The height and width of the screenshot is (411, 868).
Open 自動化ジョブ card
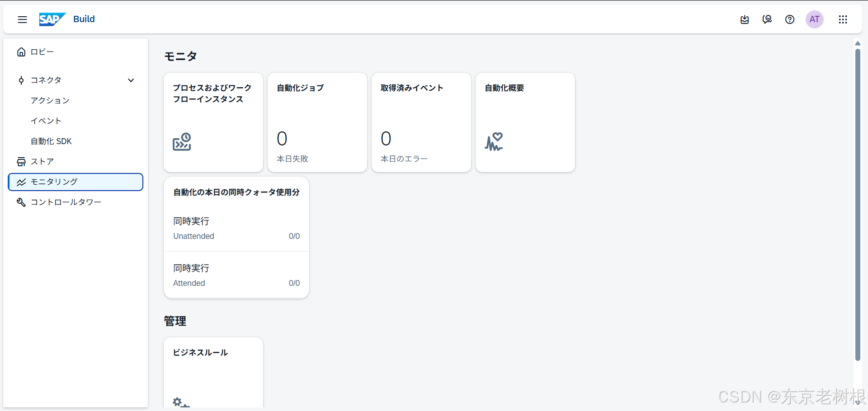(317, 122)
